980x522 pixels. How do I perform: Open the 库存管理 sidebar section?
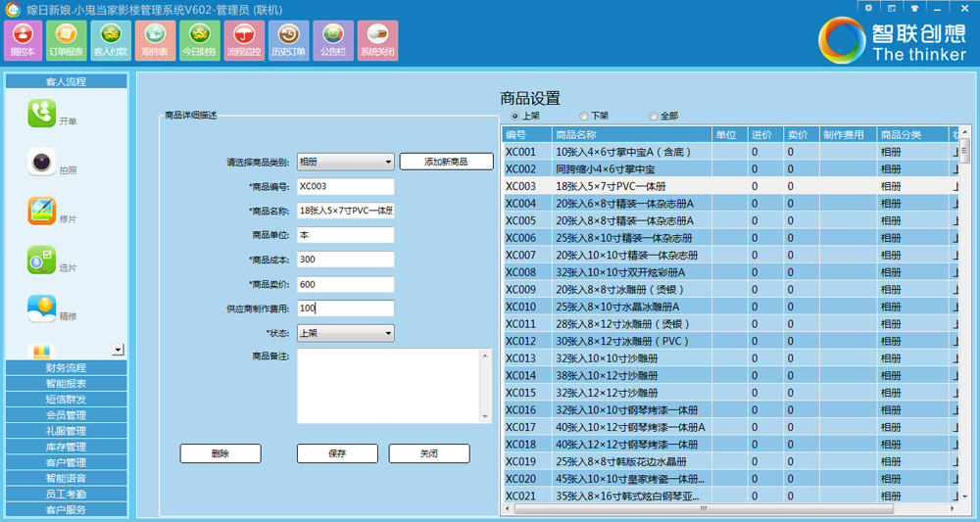click(x=67, y=447)
